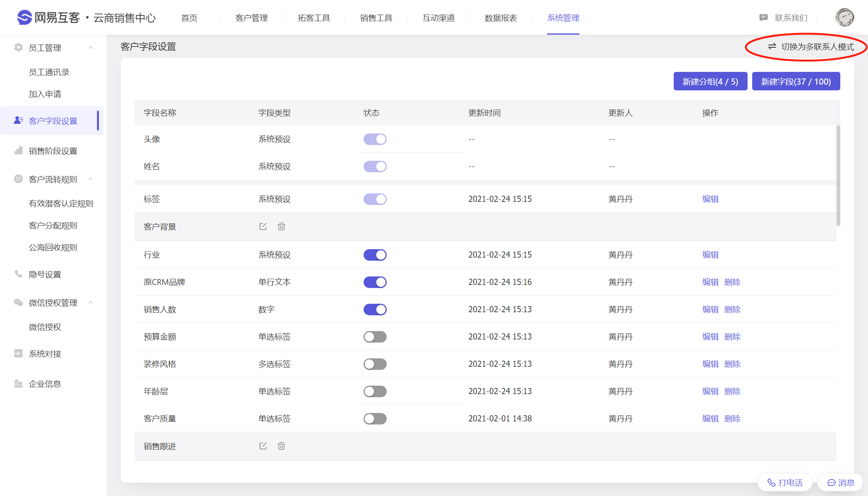868x496 pixels.
Task: Open the 客户管理 navigation tab
Action: pyautogui.click(x=252, y=18)
